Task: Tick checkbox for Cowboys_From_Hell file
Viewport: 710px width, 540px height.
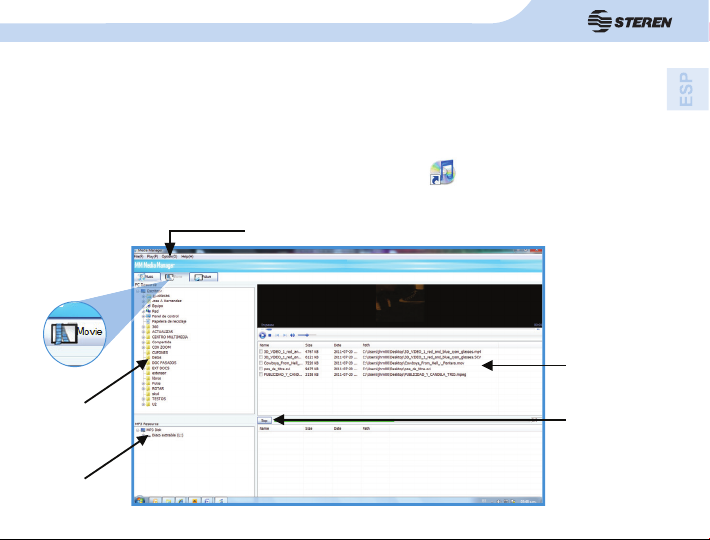Action: [x=261, y=363]
